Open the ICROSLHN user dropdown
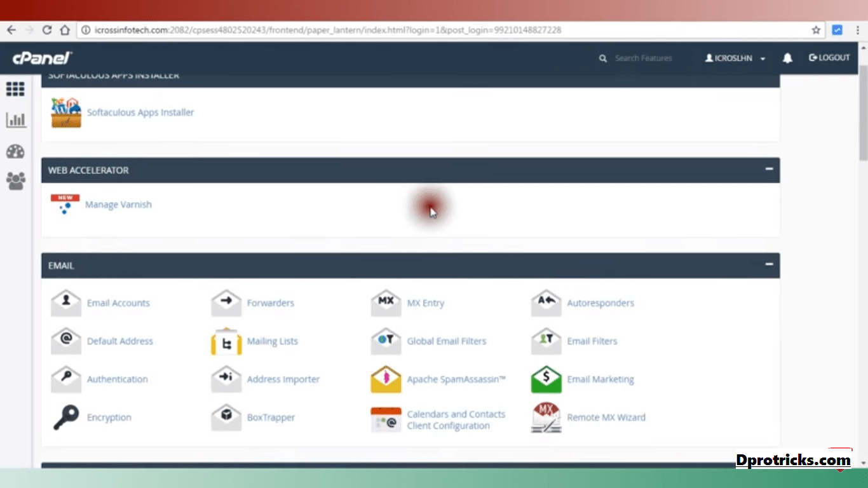 click(x=735, y=58)
